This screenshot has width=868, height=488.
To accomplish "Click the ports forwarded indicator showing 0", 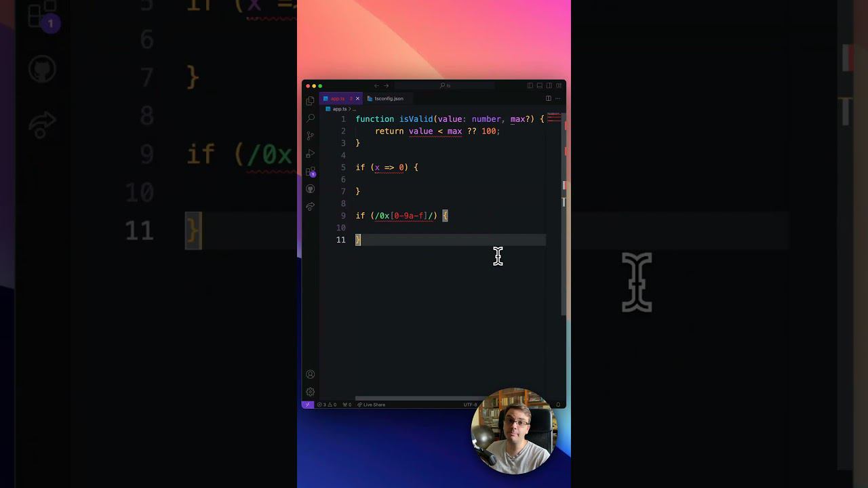I will coord(347,405).
